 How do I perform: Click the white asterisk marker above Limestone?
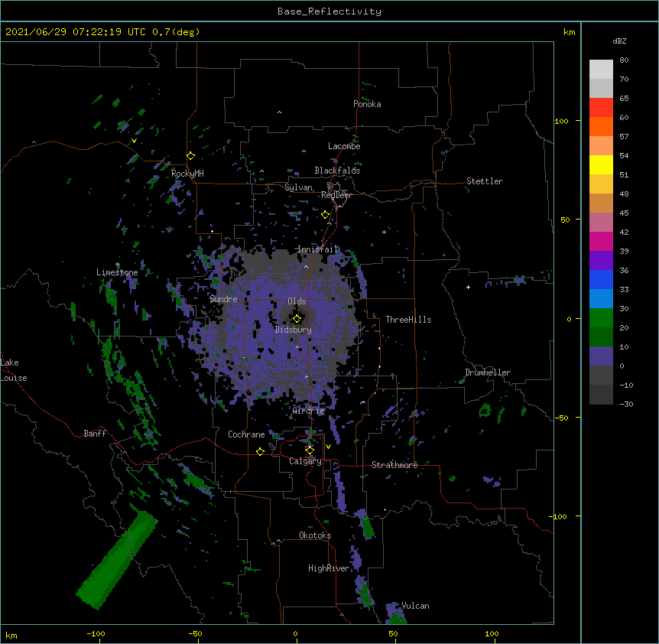118,265
